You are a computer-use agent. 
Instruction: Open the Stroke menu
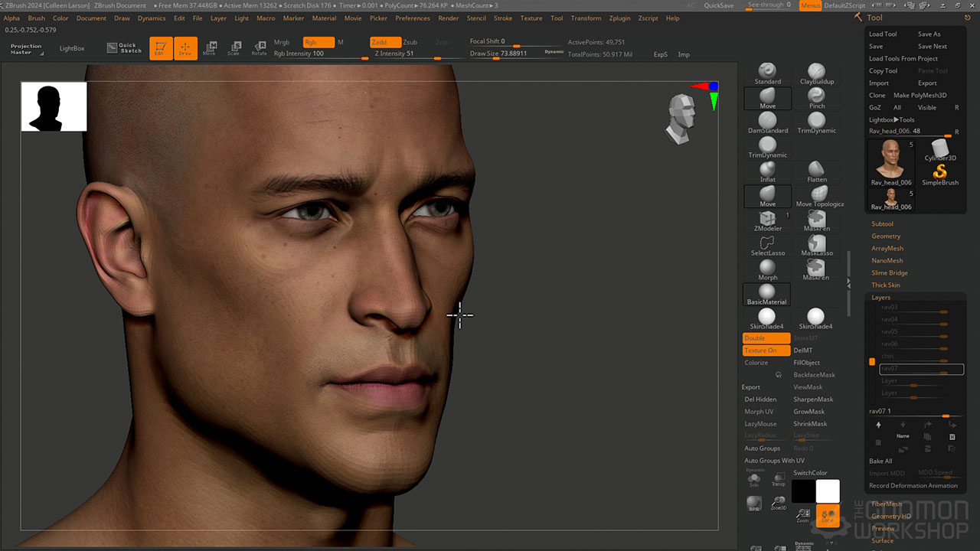point(503,18)
